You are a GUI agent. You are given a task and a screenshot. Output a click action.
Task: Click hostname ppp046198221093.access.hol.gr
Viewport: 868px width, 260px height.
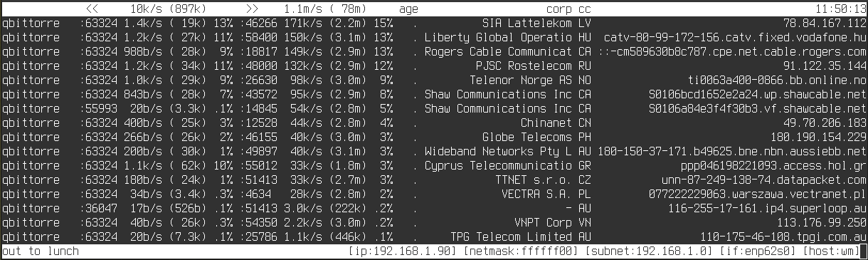click(x=774, y=165)
